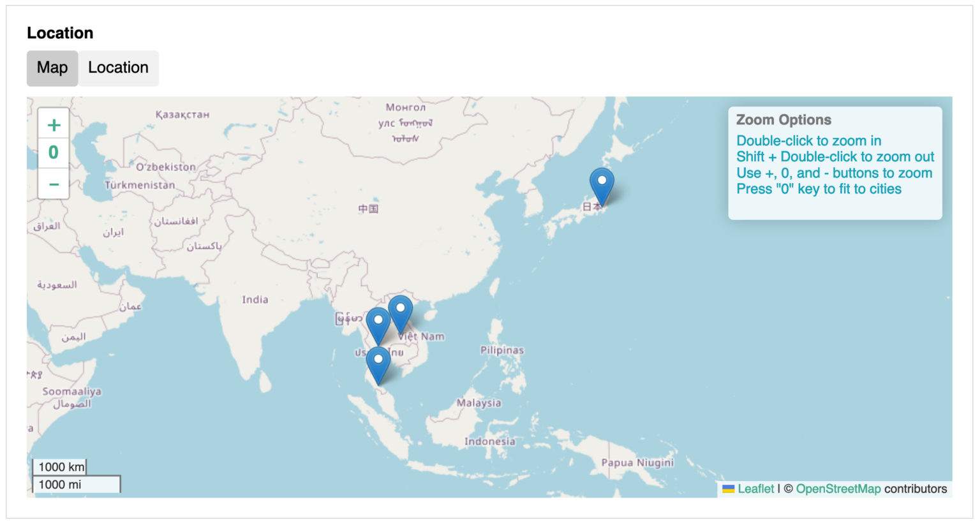Screen dimensions: 980x525
Task: Click the Leaflet flag icon
Action: click(x=728, y=489)
